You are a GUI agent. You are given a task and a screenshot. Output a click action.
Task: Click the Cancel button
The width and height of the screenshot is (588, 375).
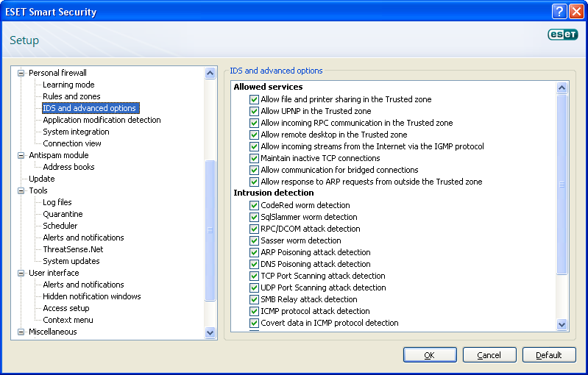(489, 355)
